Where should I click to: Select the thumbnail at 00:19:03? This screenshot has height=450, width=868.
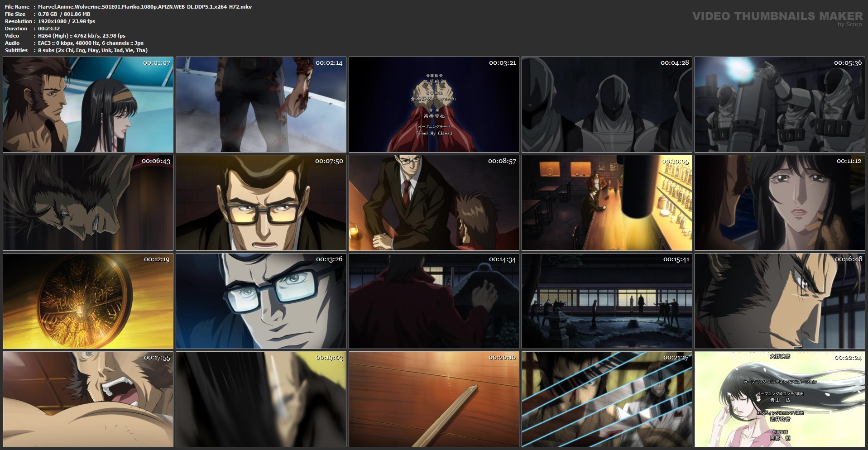click(261, 399)
